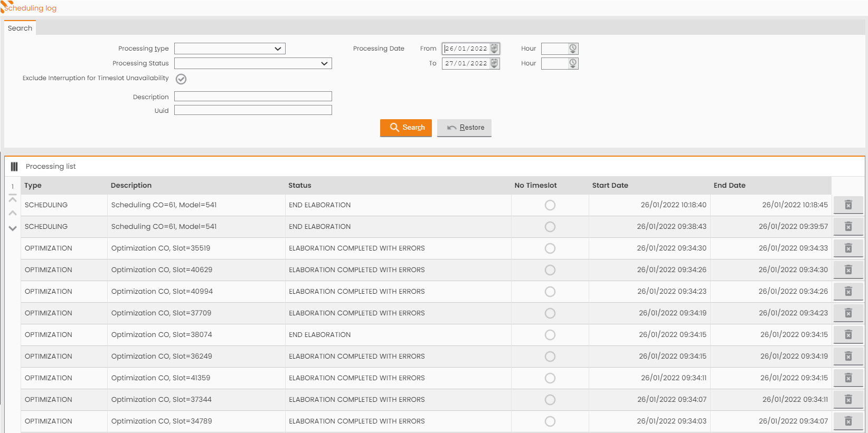Open the Processing Status dropdown
The height and width of the screenshot is (433, 868).
253,63
